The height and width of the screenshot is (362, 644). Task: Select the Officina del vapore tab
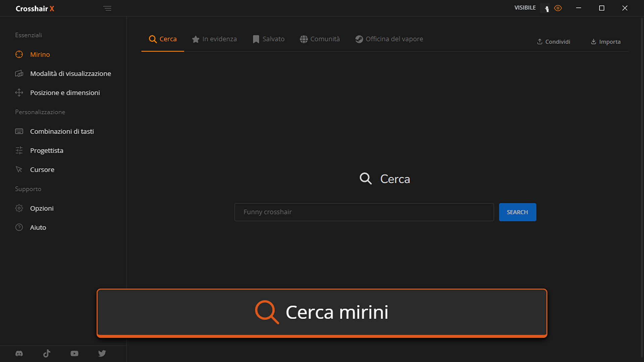(x=389, y=39)
